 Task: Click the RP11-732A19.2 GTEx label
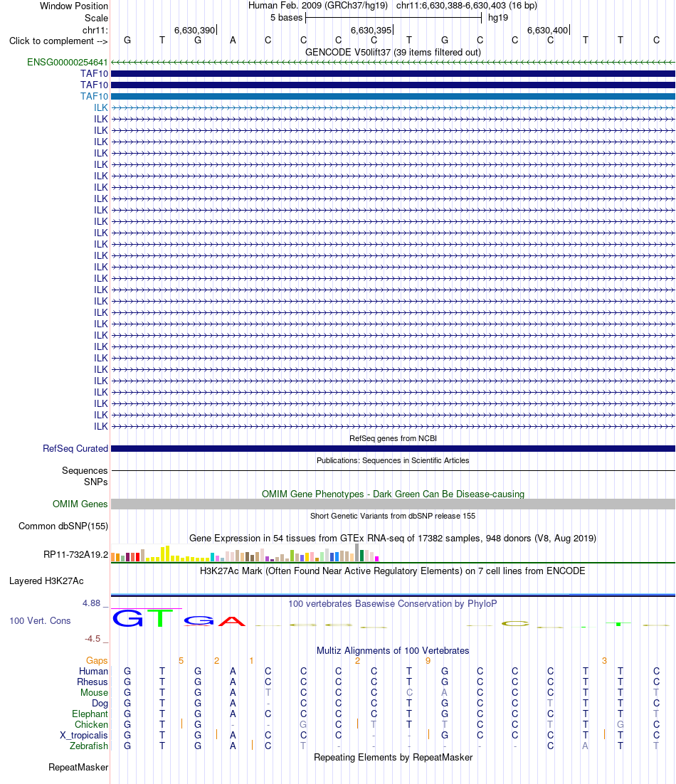click(76, 554)
